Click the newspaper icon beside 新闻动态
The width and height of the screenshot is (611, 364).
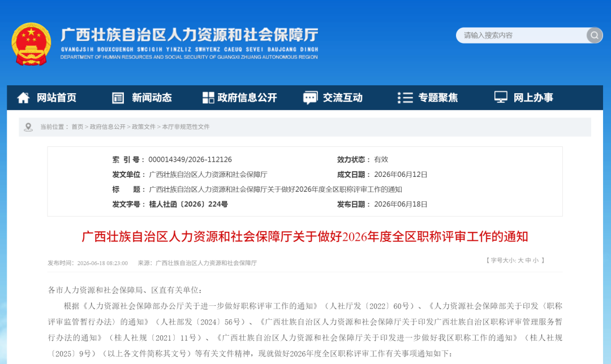118,98
